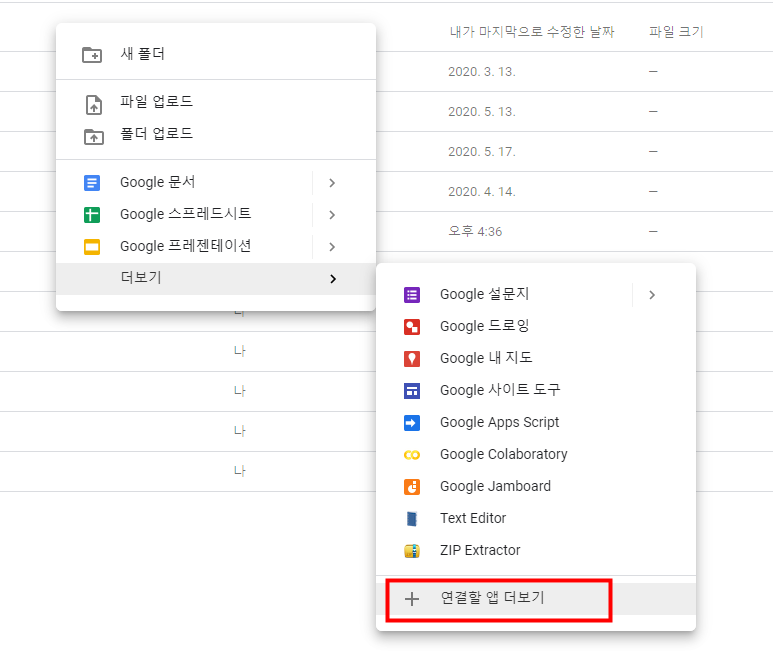The image size is (773, 663).
Task: Expand the Google 스프레드시트 submenu arrow
Action: [x=332, y=215]
